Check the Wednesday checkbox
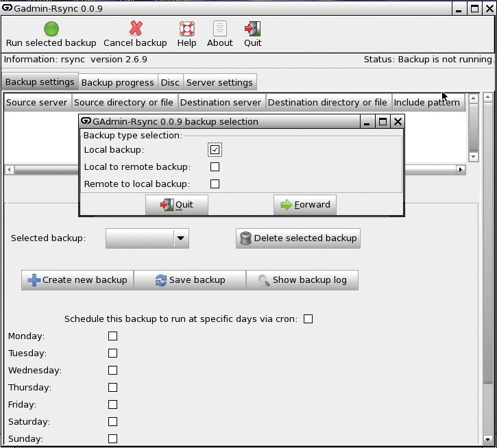The image size is (497, 448). pos(113,370)
